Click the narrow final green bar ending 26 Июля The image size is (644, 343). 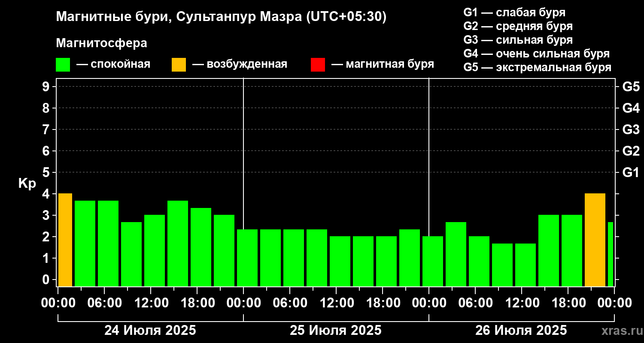[611, 254]
